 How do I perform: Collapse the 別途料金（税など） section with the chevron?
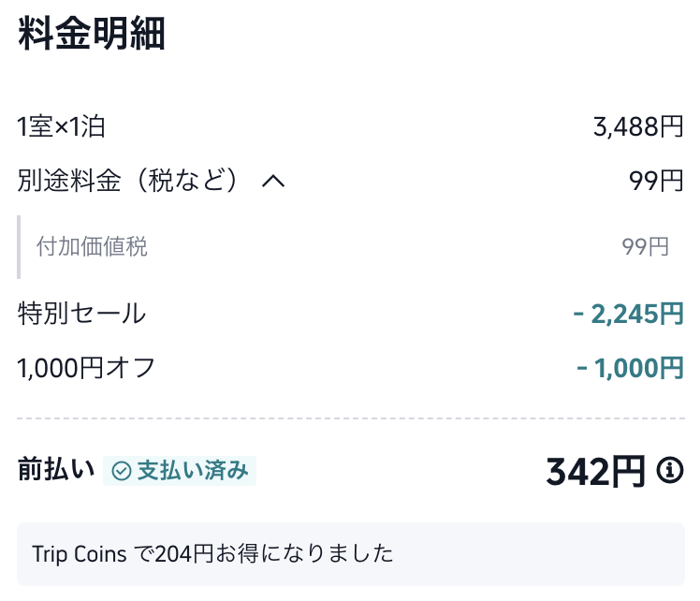(272, 182)
